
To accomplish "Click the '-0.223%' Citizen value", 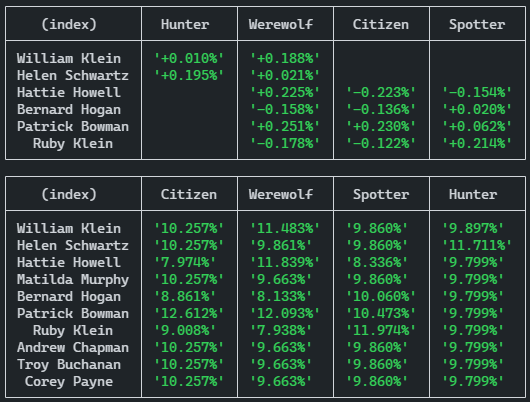I will point(381,92).
